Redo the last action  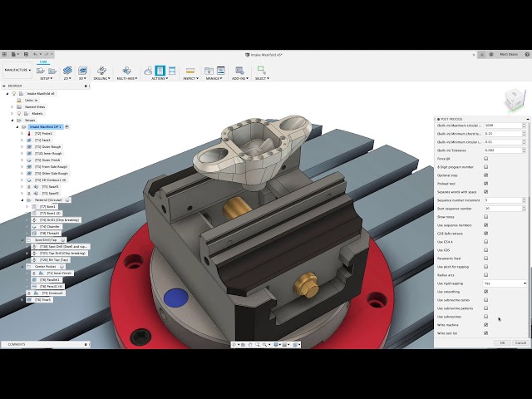(x=47, y=54)
